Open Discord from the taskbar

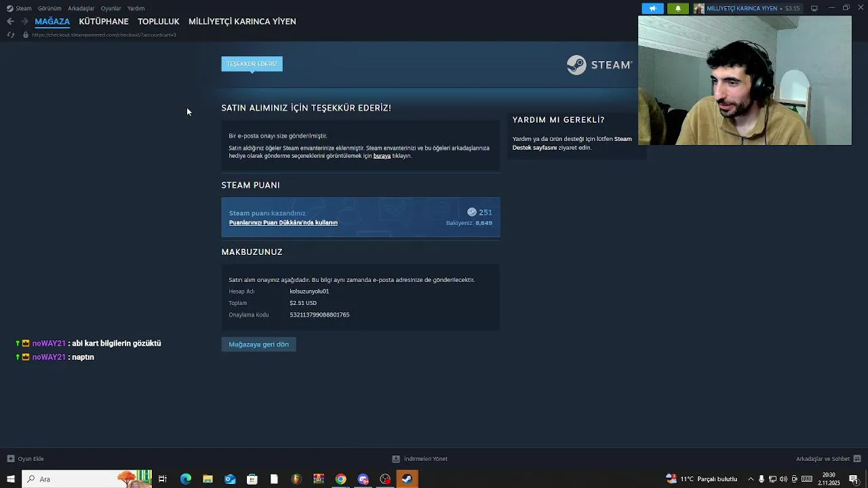pyautogui.click(x=363, y=479)
